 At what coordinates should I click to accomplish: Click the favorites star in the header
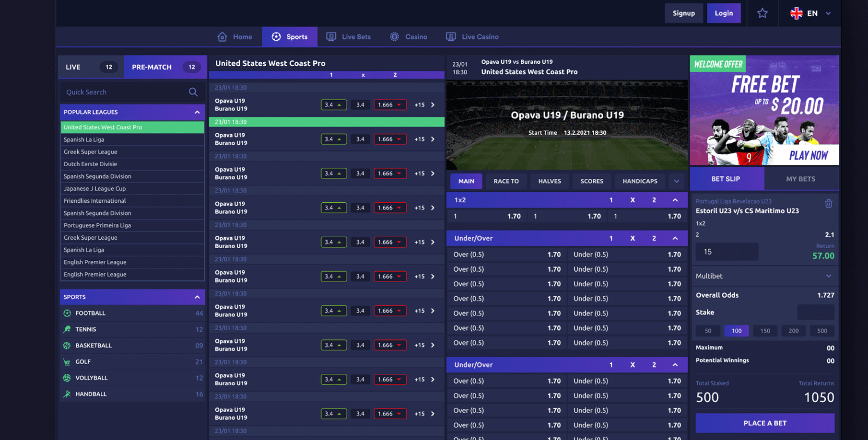click(x=762, y=13)
